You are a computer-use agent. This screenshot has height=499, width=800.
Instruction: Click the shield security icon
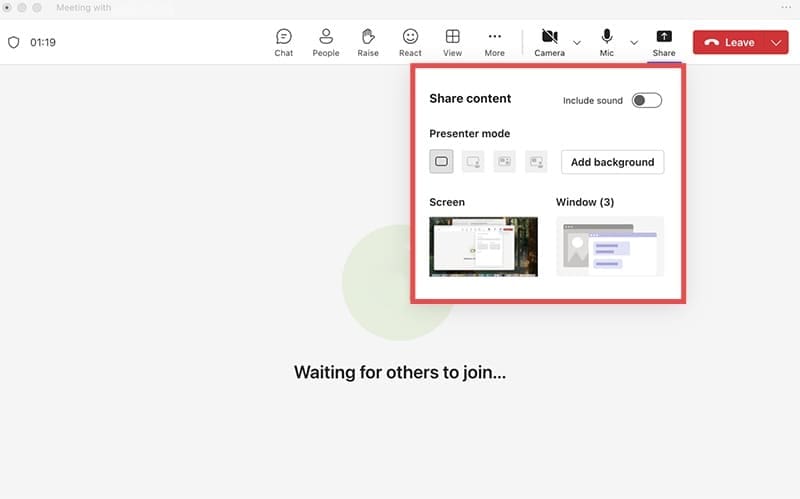click(x=14, y=43)
